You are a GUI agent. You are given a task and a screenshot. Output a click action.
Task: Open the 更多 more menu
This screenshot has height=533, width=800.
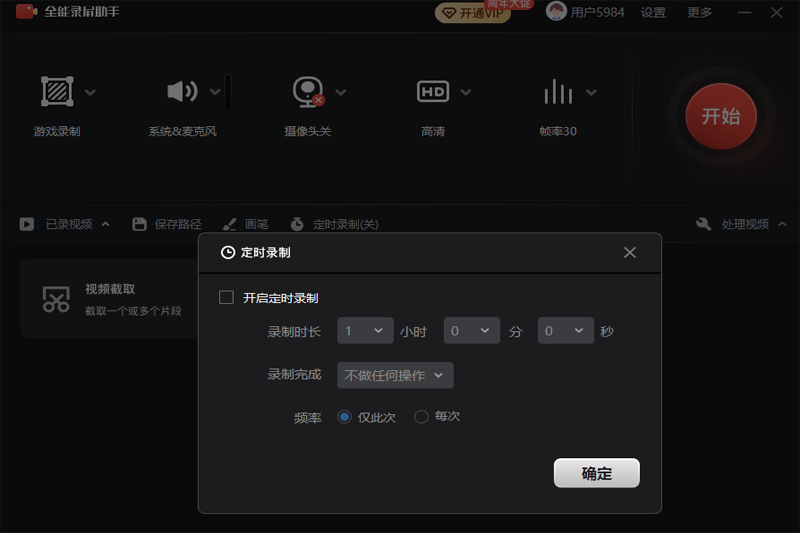(x=700, y=13)
